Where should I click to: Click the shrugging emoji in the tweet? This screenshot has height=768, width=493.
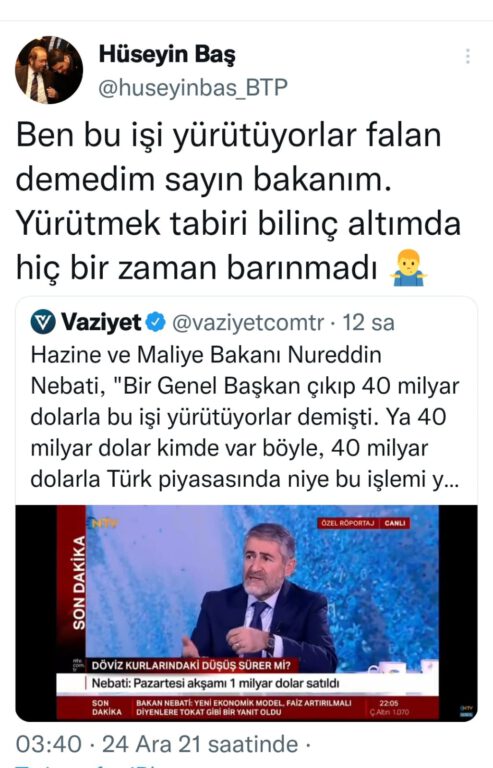408,267
